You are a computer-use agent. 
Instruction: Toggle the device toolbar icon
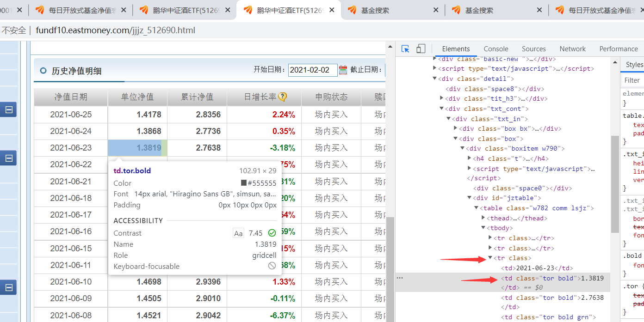click(x=421, y=49)
